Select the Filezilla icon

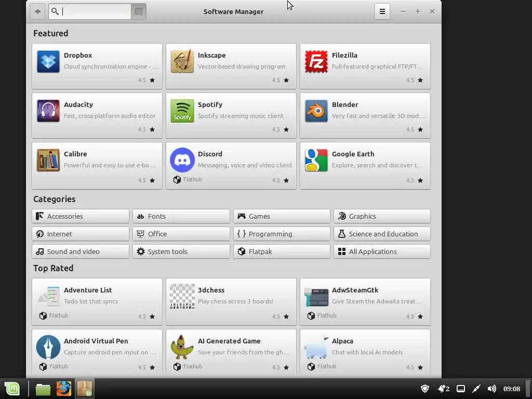(x=316, y=61)
